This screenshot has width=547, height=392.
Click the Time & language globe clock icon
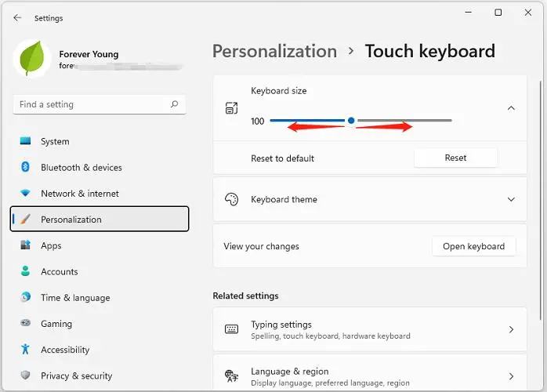point(25,296)
